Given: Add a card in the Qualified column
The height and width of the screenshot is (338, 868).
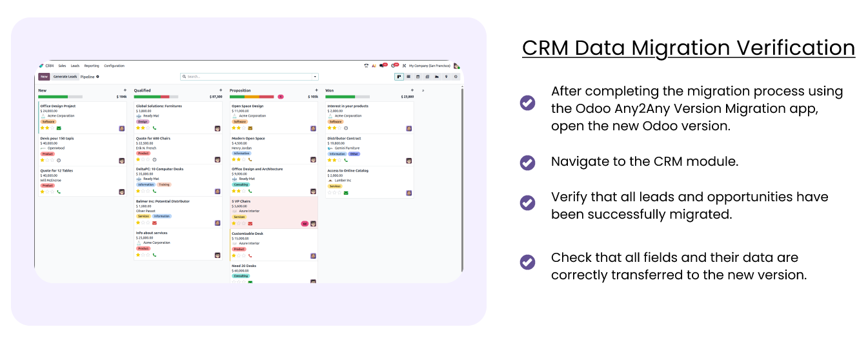Looking at the screenshot, I should (x=221, y=90).
